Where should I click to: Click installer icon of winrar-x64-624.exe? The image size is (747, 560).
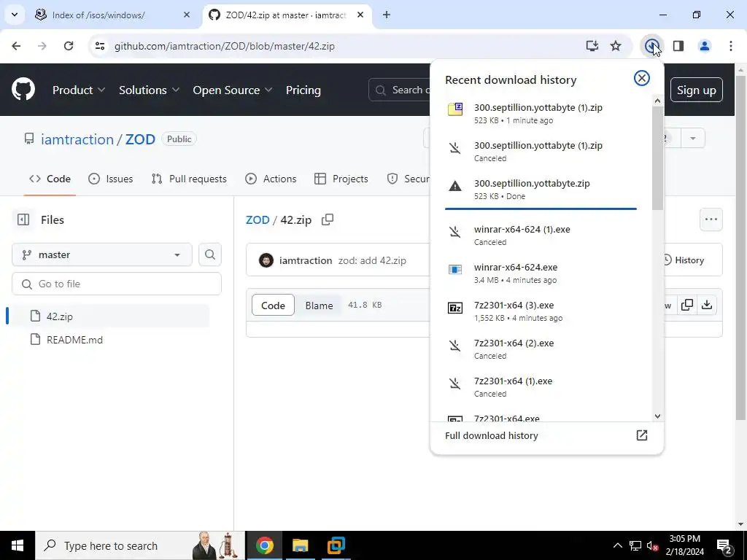click(455, 270)
